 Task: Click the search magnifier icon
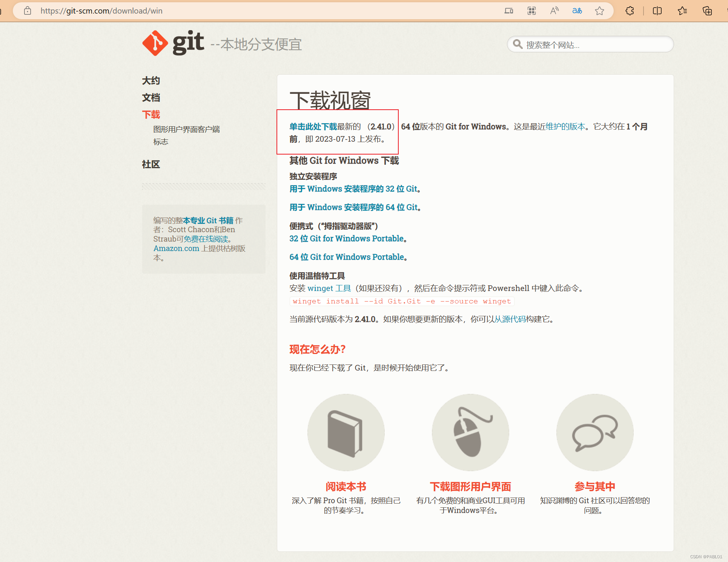coord(518,44)
